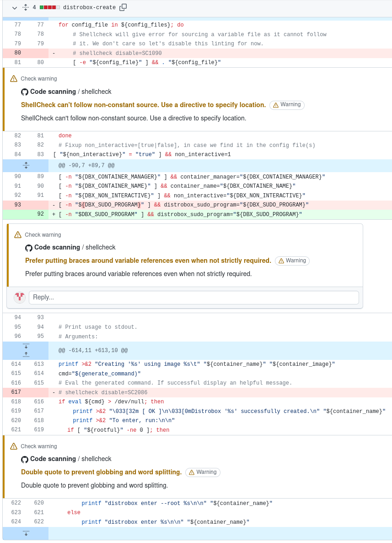Select deleted line number 617
This screenshot has height=543, width=392.
coord(16,392)
